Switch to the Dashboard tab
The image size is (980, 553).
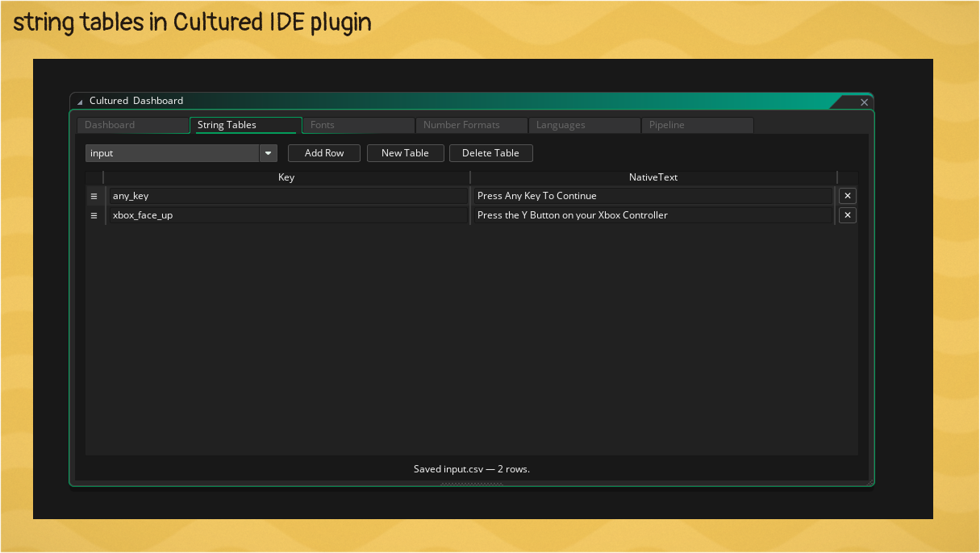pos(133,125)
